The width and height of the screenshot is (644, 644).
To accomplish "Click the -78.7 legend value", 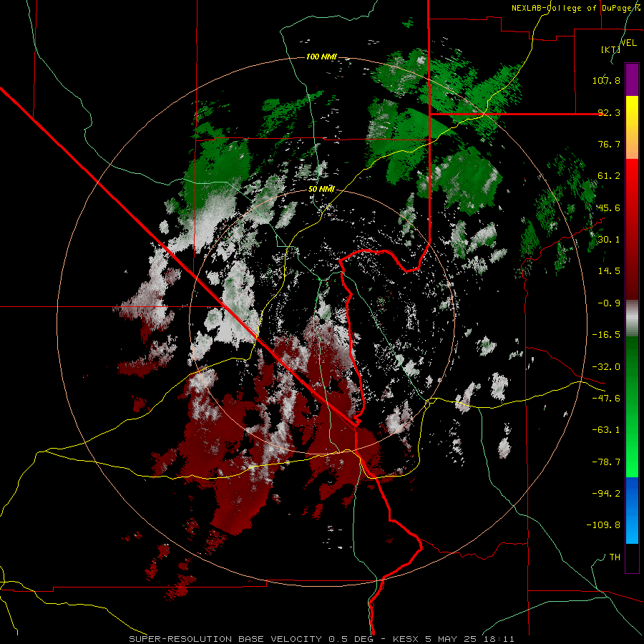I will pos(606,462).
